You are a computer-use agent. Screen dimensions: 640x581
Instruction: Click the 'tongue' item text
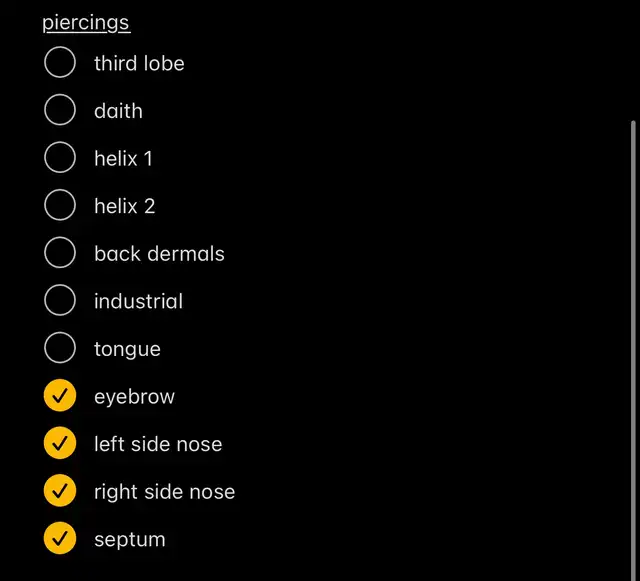[x=127, y=349]
